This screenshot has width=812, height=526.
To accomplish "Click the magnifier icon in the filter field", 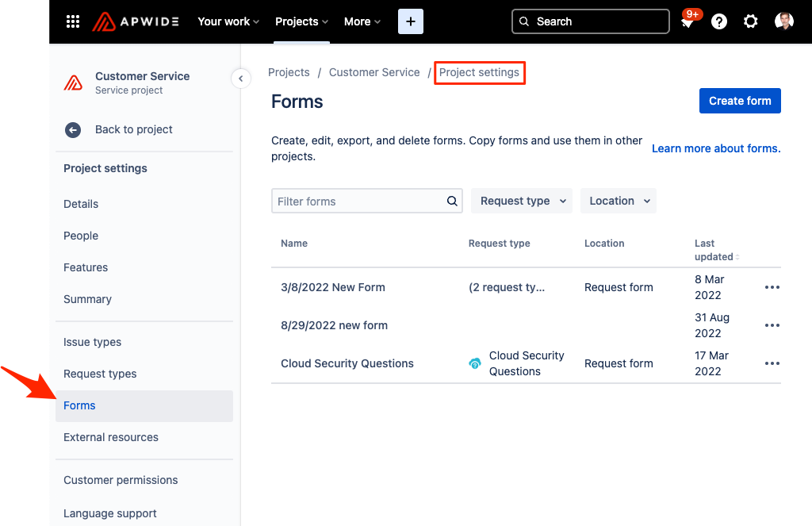I will [x=452, y=201].
